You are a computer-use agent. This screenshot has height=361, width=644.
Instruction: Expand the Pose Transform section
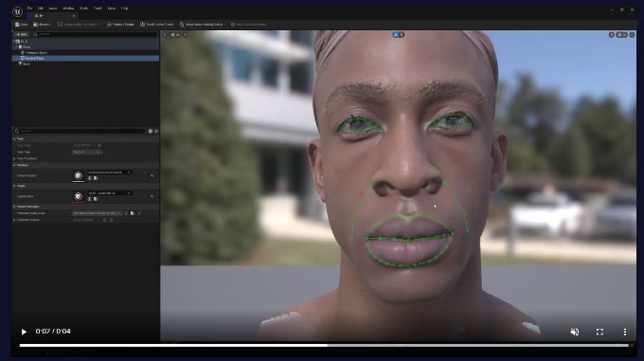pyautogui.click(x=14, y=158)
